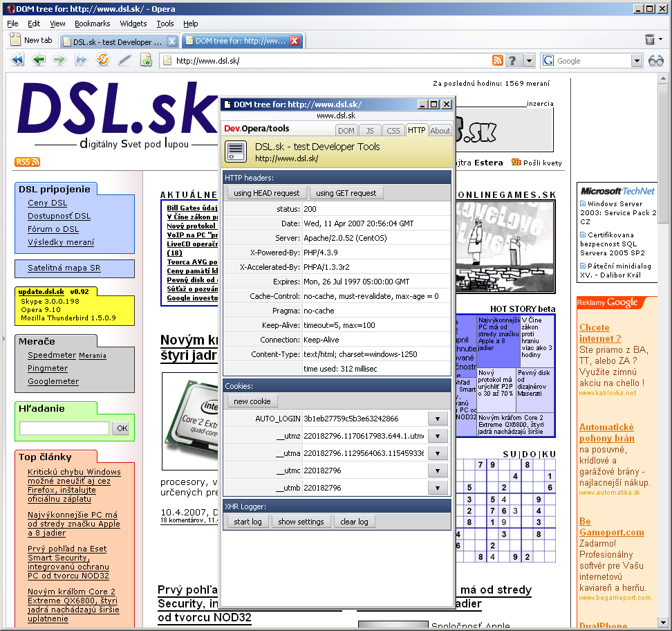Viewport: 672px width, 631px height.
Task: Click the using GET request button
Action: [346, 193]
